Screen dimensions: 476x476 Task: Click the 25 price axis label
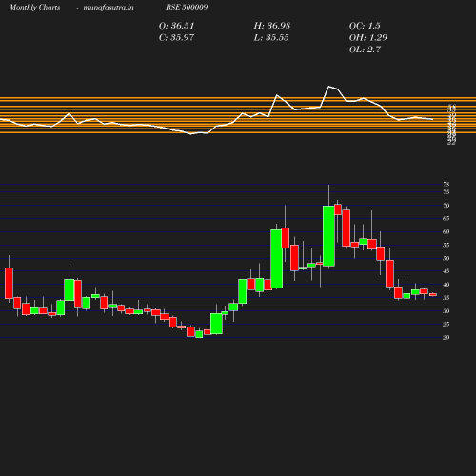[446, 324]
